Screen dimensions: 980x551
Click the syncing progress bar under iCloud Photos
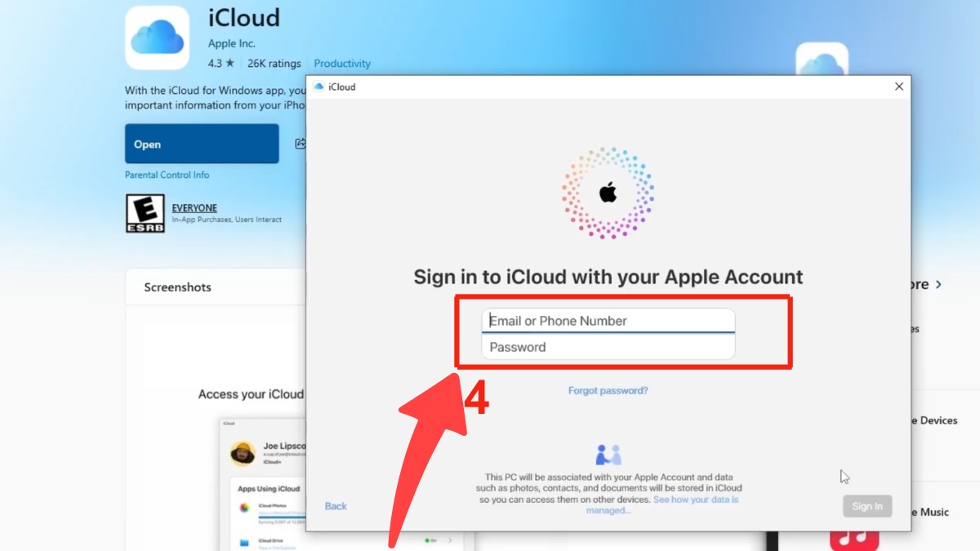click(282, 516)
